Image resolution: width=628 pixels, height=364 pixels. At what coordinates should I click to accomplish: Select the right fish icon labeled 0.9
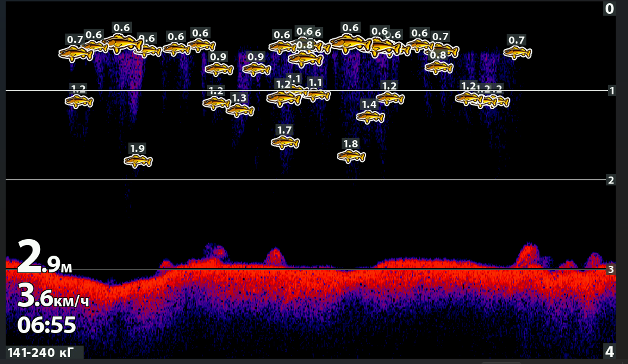257,69
